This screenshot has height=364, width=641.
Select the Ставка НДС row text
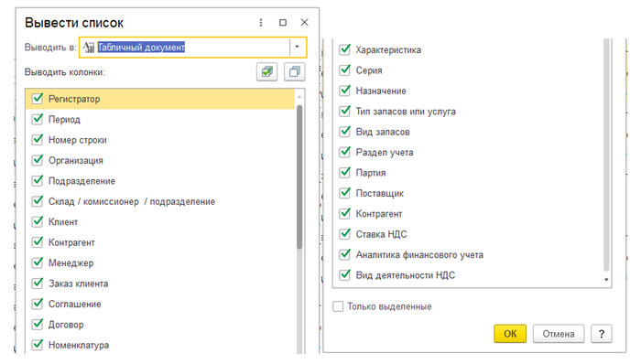(x=381, y=234)
